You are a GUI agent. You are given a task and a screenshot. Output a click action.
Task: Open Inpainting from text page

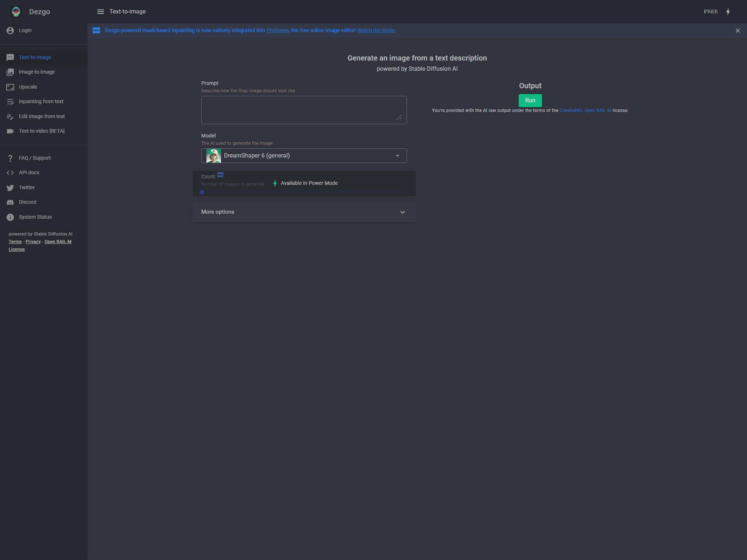pos(44,102)
